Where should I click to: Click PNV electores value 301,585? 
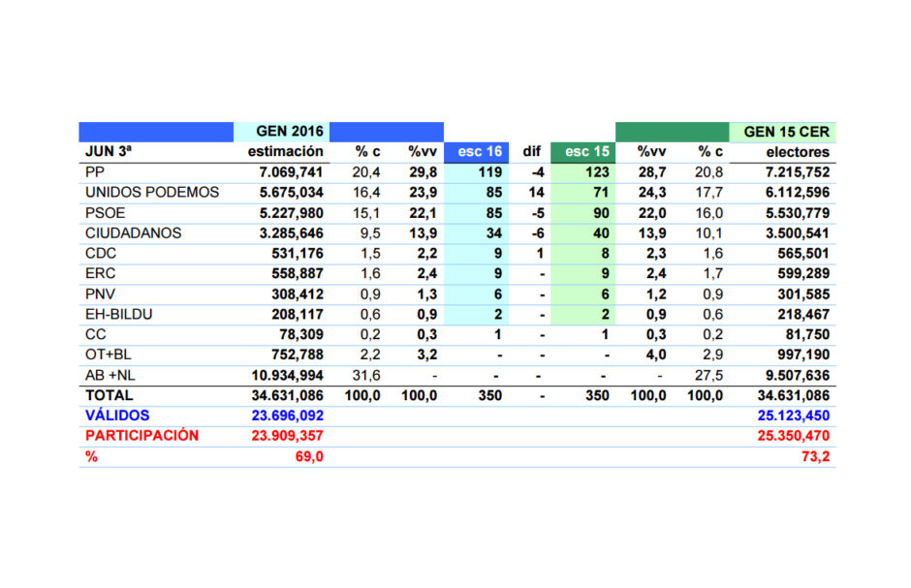pyautogui.click(x=803, y=294)
